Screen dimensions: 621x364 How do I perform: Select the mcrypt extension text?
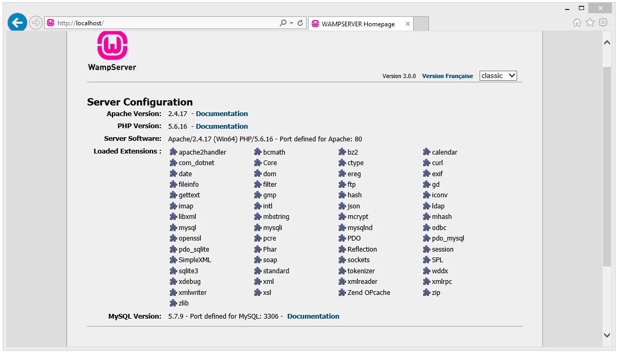[358, 217]
